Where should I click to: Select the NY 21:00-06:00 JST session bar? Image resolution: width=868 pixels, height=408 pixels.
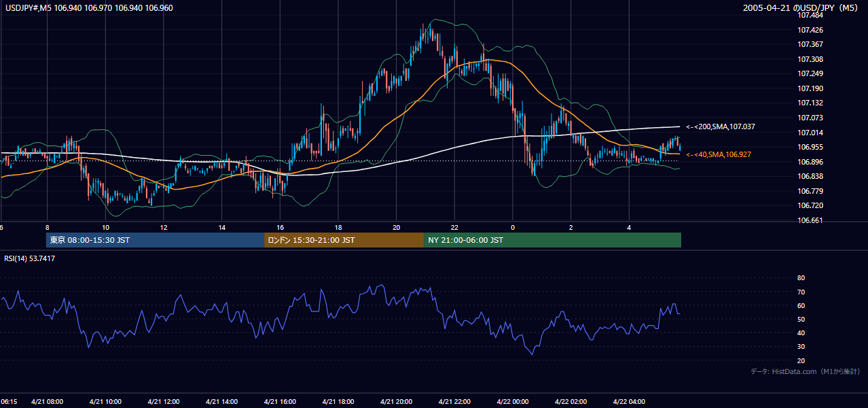point(552,240)
